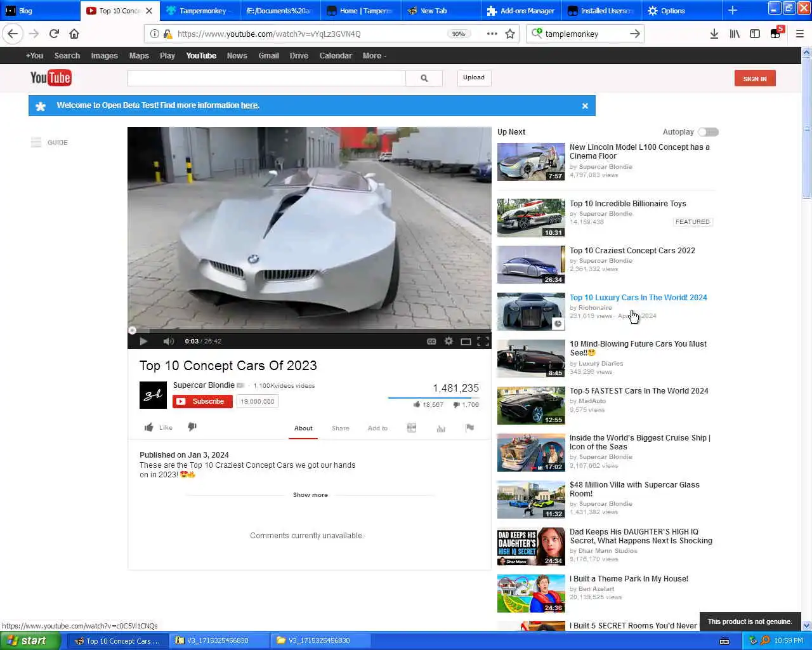Toggle closed captions CC icon
The height and width of the screenshot is (650, 812).
[x=431, y=342]
